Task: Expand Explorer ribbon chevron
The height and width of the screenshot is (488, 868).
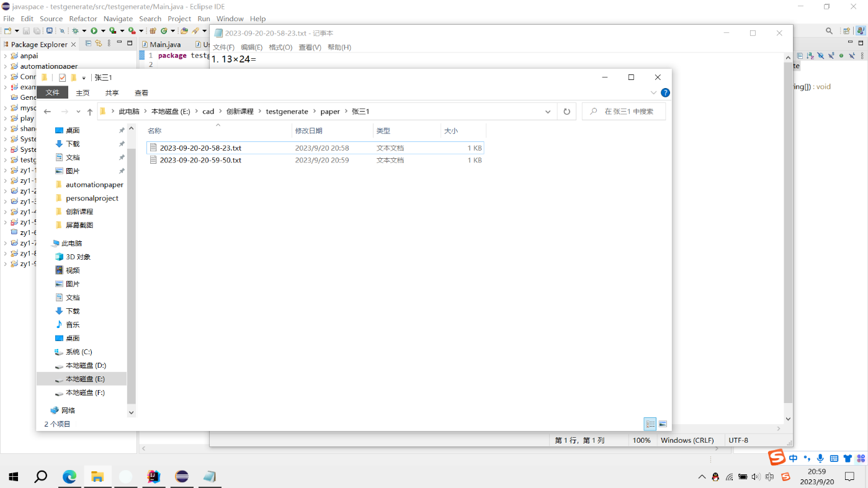Action: 653,93
